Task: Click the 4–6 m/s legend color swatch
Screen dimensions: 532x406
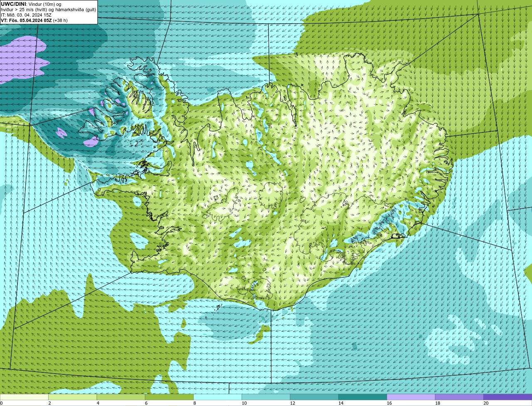Action: pyautogui.click(x=121, y=397)
